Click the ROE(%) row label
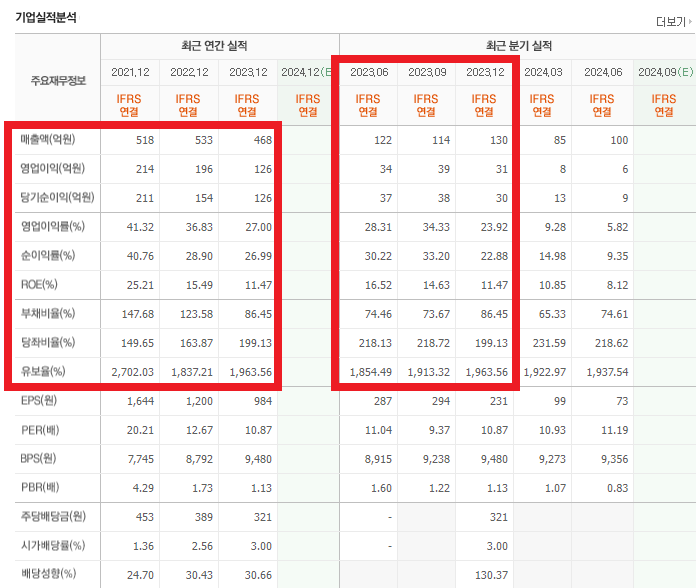 pyautogui.click(x=39, y=284)
